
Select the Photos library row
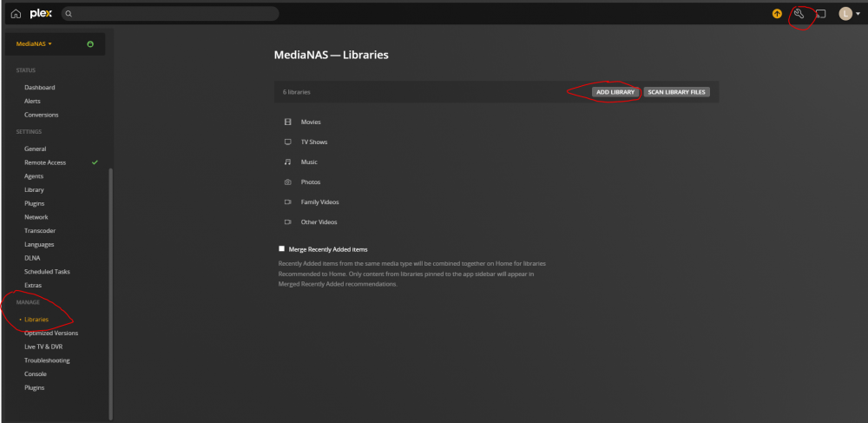point(496,182)
